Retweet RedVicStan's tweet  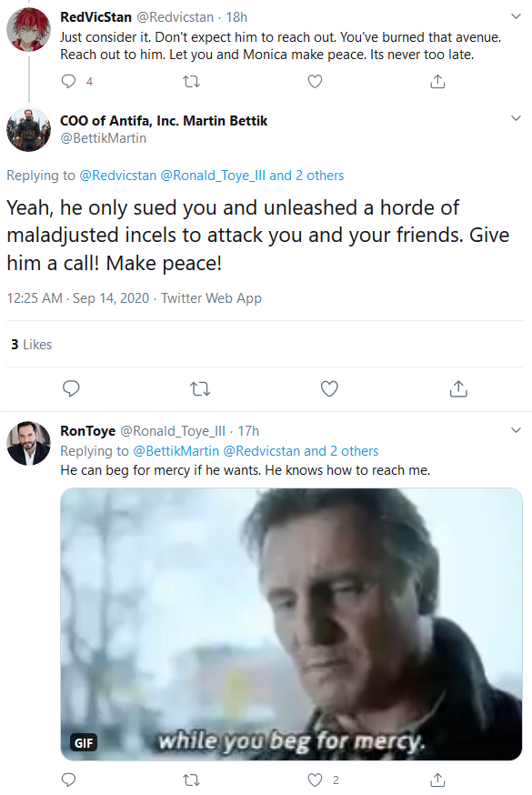point(191,82)
